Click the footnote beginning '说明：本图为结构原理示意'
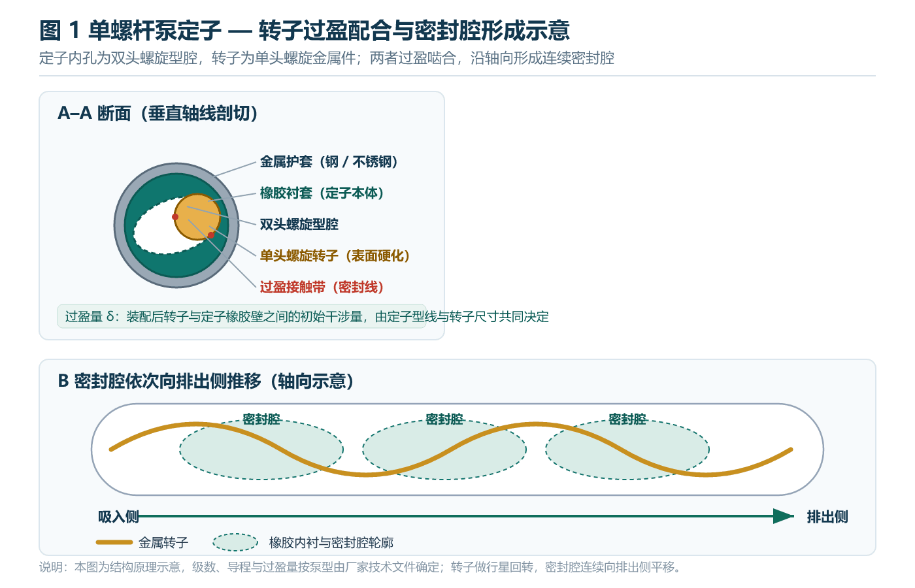Screen dimensions: 915x588 click(x=361, y=567)
